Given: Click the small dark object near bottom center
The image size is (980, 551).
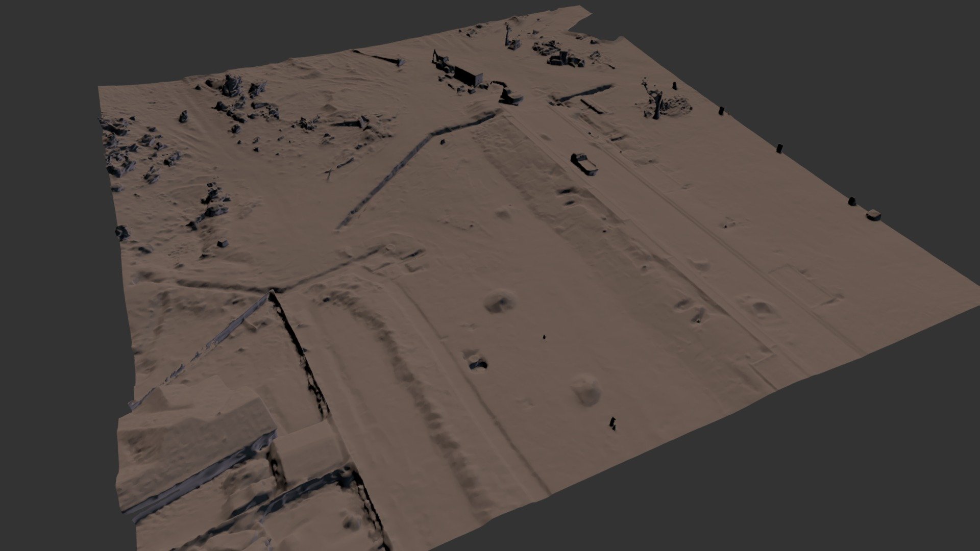Looking at the screenshot, I should pos(612,423).
